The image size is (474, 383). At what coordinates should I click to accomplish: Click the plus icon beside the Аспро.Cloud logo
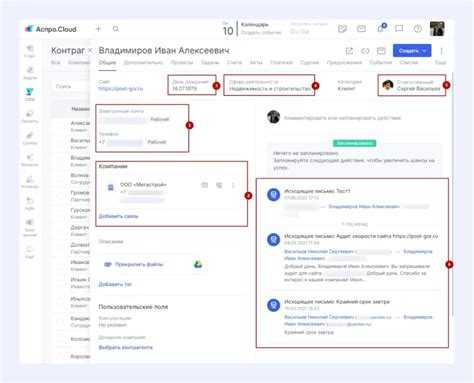[98, 29]
